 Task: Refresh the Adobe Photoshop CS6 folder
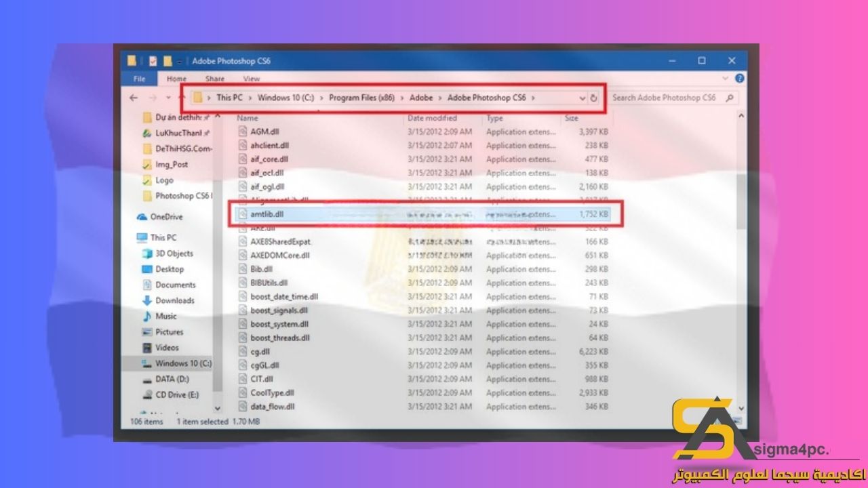594,98
